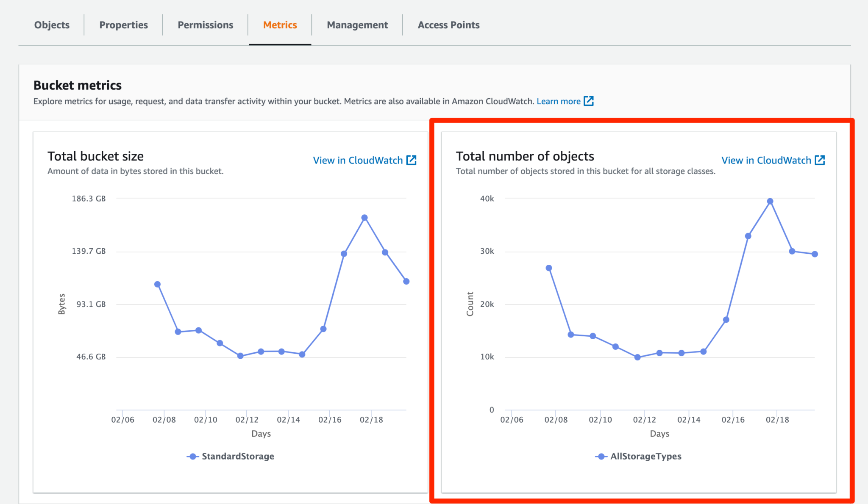Expand the Bucket metrics section
Image resolution: width=868 pixels, height=504 pixels.
tap(78, 85)
